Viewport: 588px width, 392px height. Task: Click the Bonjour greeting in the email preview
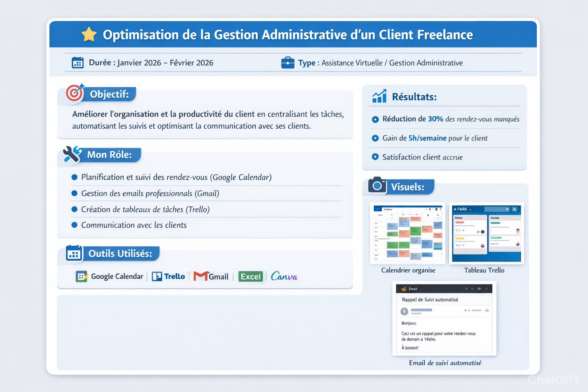[x=409, y=323]
